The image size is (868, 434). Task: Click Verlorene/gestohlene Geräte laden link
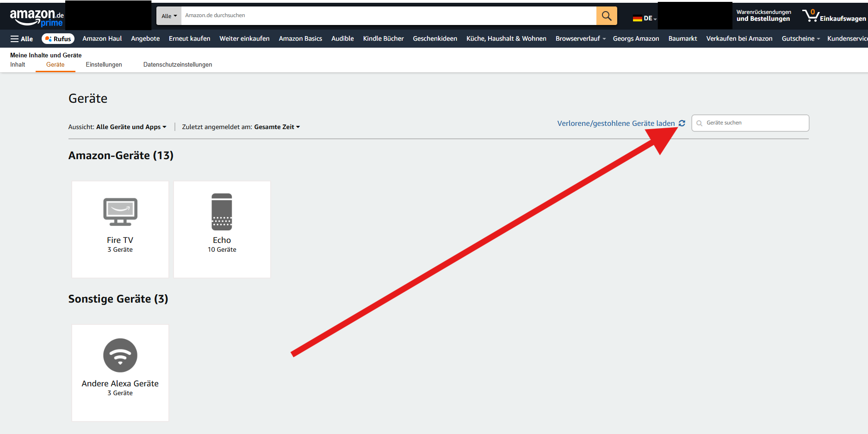615,123
